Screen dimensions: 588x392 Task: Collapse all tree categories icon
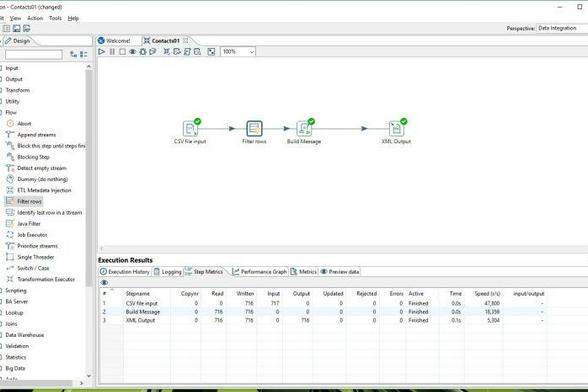point(84,54)
